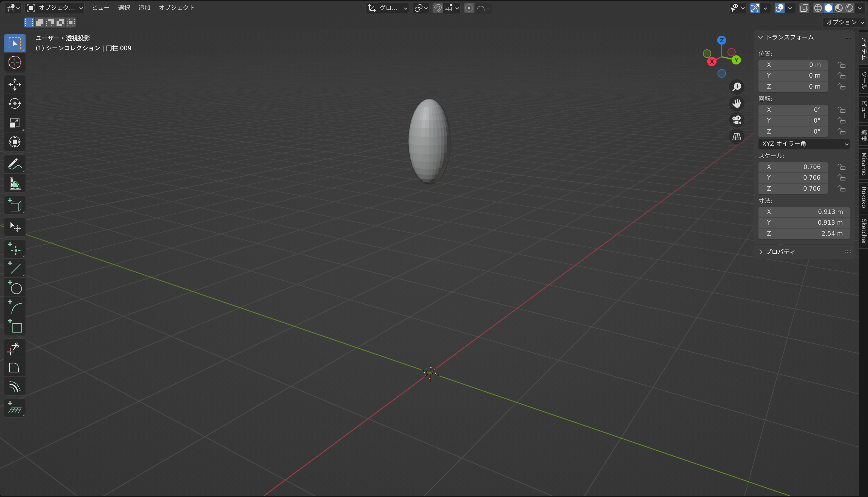This screenshot has width=868, height=497.
Task: Select the add line sketch tool
Action: [15, 268]
